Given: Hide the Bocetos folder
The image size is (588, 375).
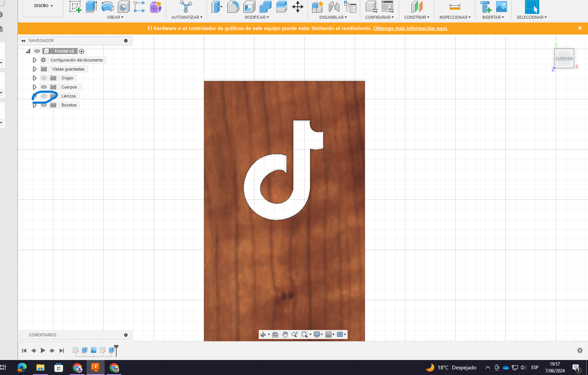Looking at the screenshot, I should [44, 105].
